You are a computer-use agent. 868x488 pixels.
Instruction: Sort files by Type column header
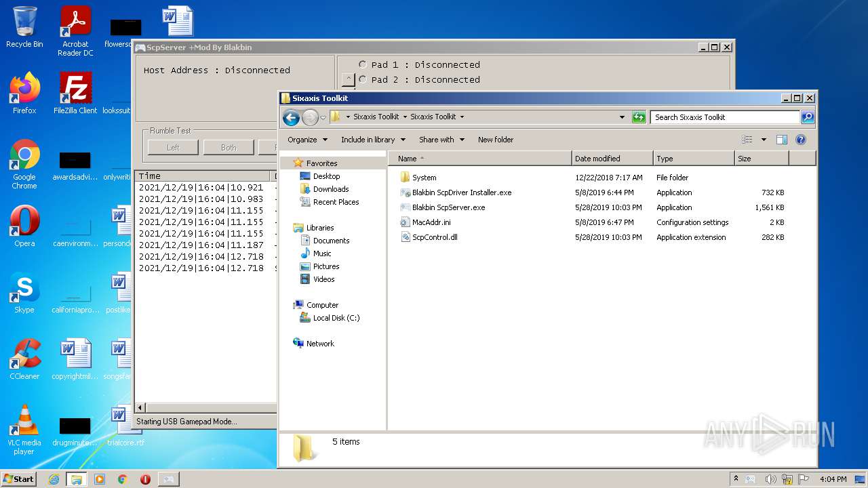point(694,159)
